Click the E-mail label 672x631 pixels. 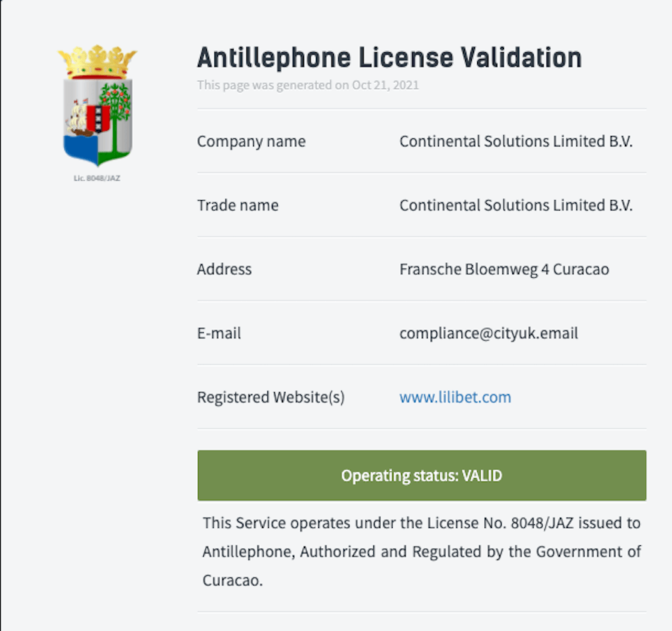coord(219,333)
